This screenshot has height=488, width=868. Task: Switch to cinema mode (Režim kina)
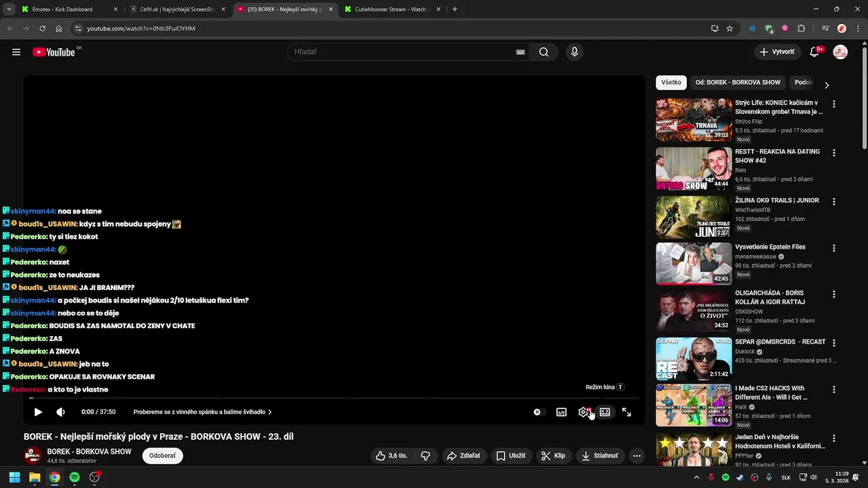click(x=605, y=412)
